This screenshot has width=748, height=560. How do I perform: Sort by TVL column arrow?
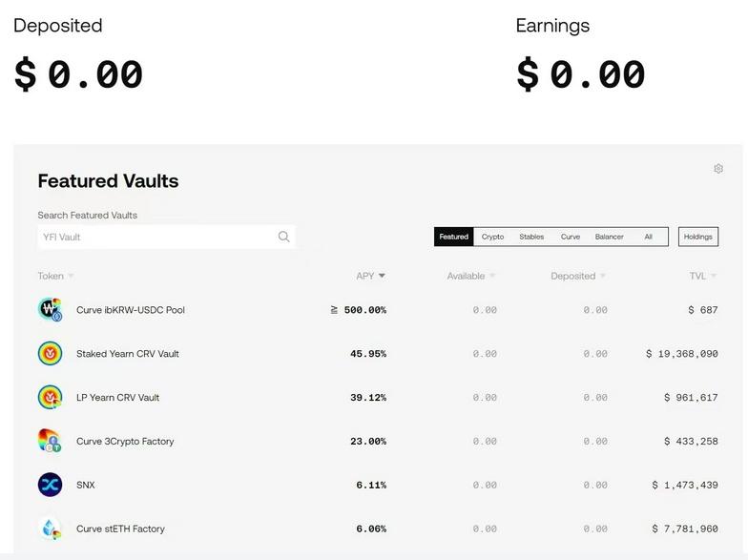tap(713, 277)
